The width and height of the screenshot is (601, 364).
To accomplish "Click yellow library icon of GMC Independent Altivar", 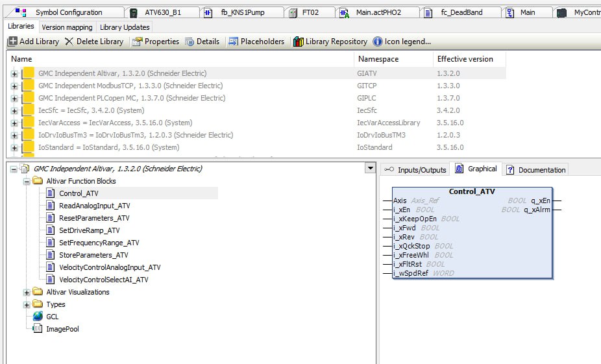I will pyautogui.click(x=28, y=73).
